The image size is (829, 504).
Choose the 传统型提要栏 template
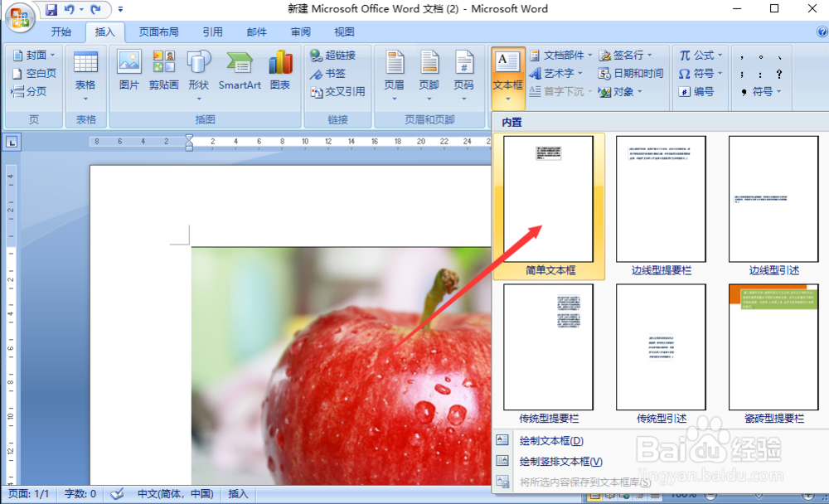pyautogui.click(x=549, y=354)
